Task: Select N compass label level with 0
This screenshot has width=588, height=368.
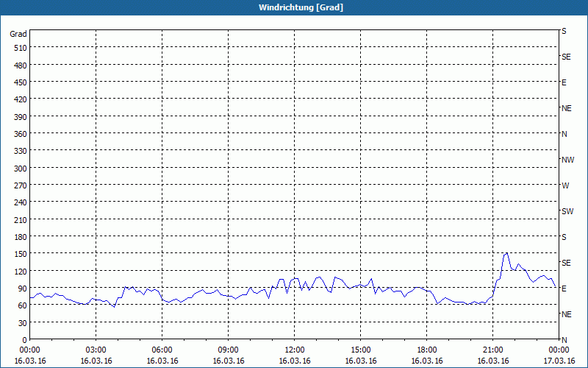Action: click(x=564, y=340)
